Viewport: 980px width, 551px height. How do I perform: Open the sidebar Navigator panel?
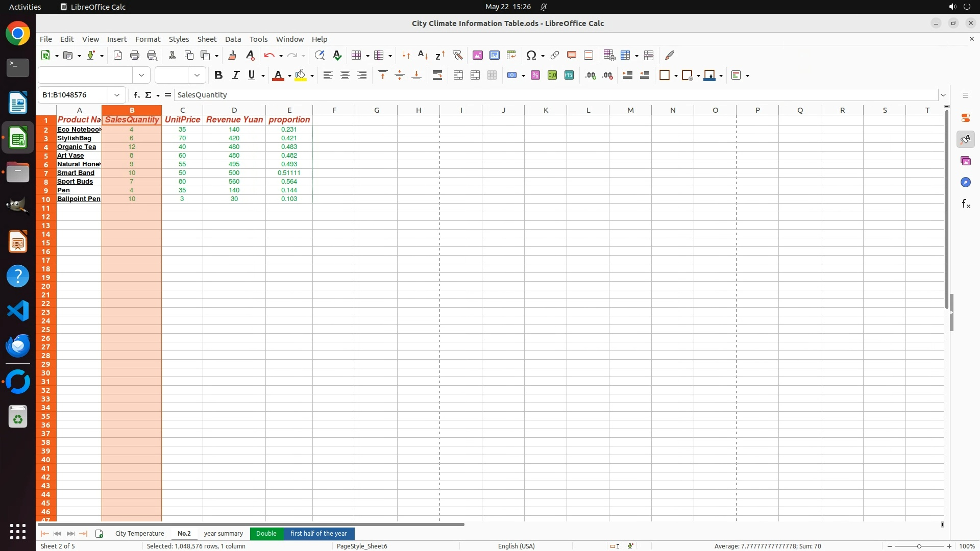966,183
